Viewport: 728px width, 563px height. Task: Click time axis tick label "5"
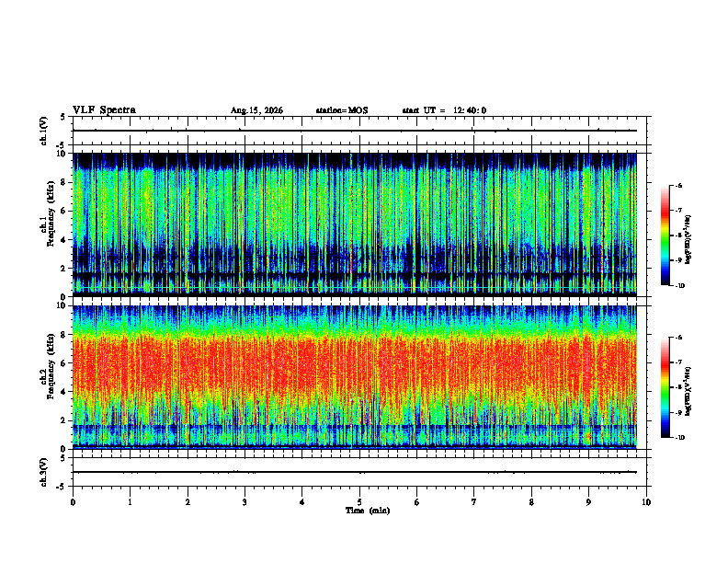pos(359,502)
